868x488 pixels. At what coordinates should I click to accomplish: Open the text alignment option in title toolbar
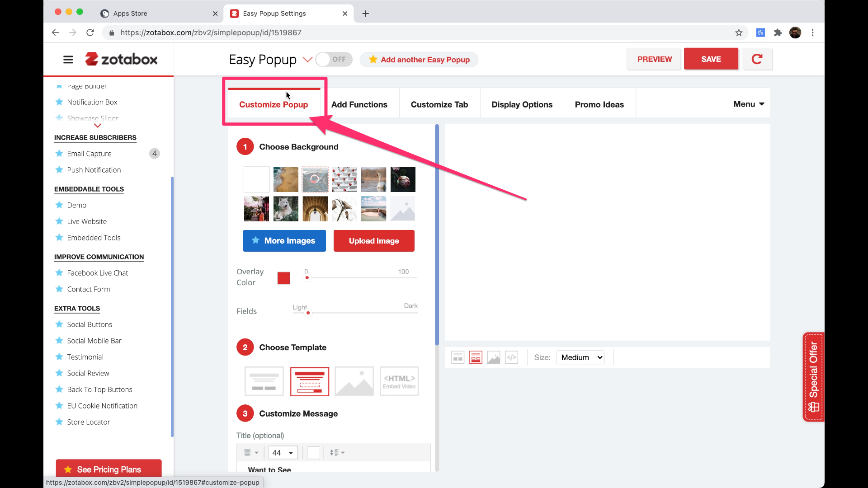point(251,452)
